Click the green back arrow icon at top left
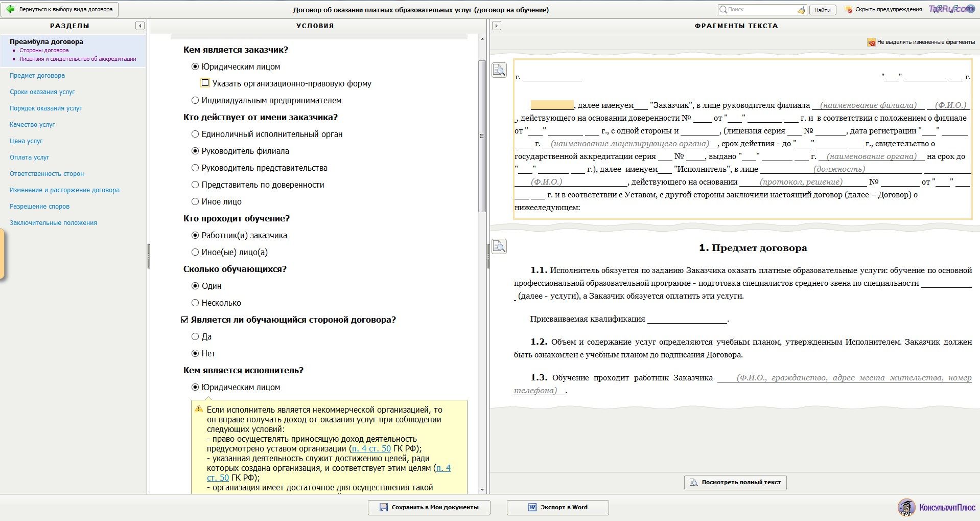The image size is (980, 521). [10, 9]
